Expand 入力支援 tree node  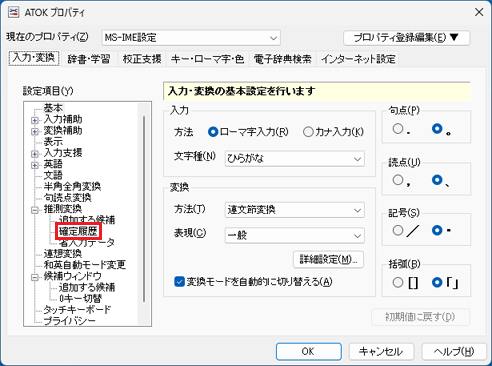click(35, 154)
